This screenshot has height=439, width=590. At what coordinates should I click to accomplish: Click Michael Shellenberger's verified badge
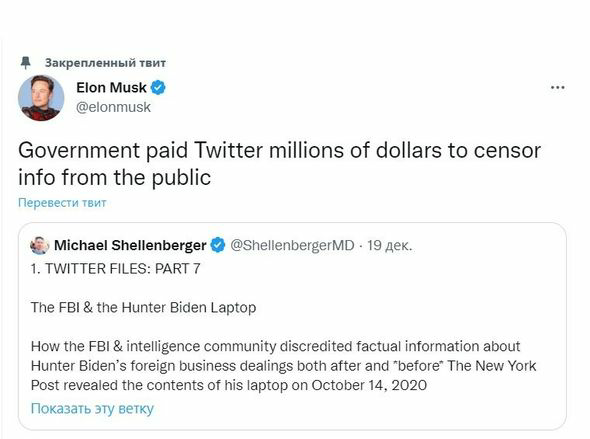pyautogui.click(x=217, y=245)
